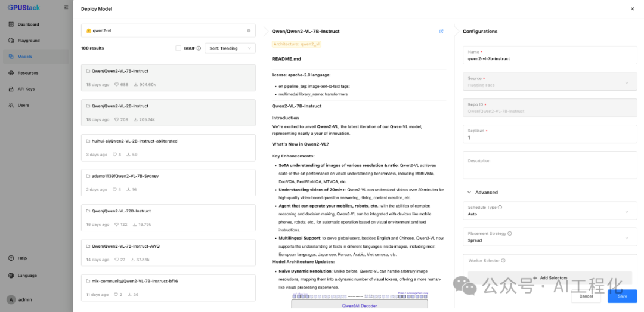The width and height of the screenshot is (644, 312).
Task: Click the folder icon of Qwen2-VL-72B-Instruct
Action: [x=88, y=211]
